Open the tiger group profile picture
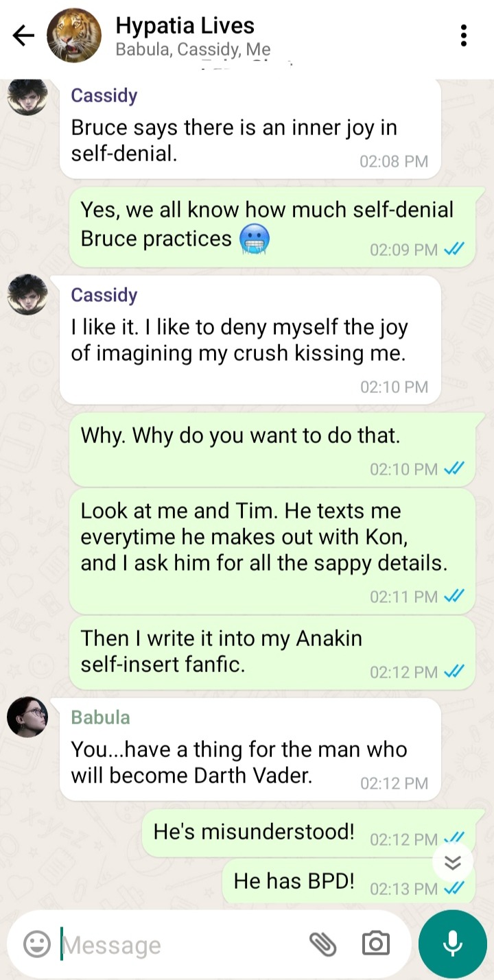Viewport: 494px width, 980px height. [x=74, y=36]
